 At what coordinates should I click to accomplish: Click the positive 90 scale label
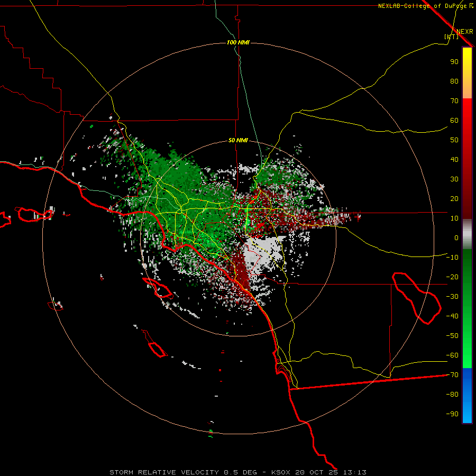(454, 62)
